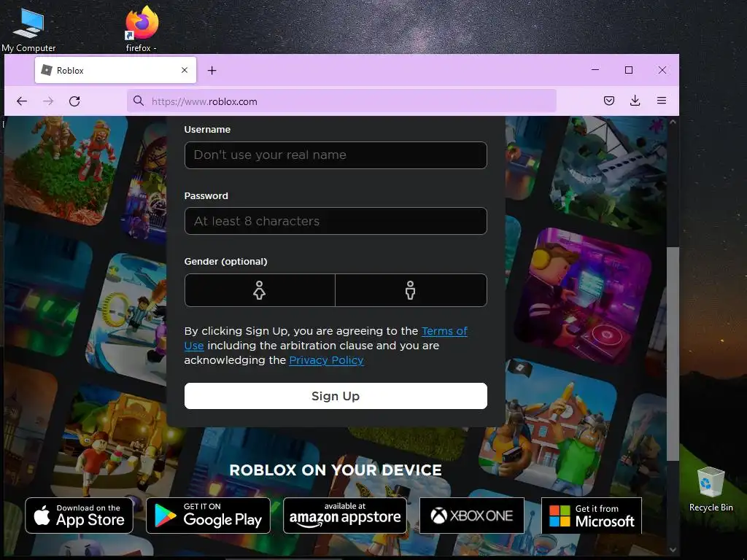This screenshot has width=747, height=560.
Task: Go back to previous page
Action: (x=22, y=101)
